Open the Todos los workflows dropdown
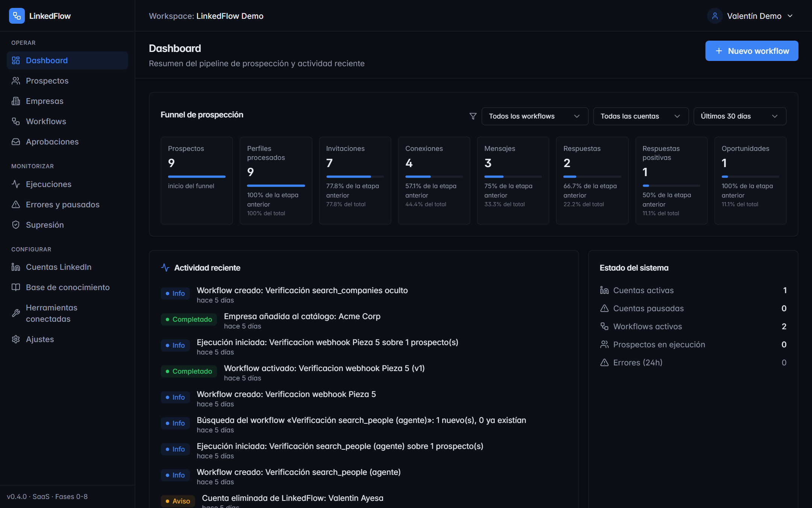 535,116
